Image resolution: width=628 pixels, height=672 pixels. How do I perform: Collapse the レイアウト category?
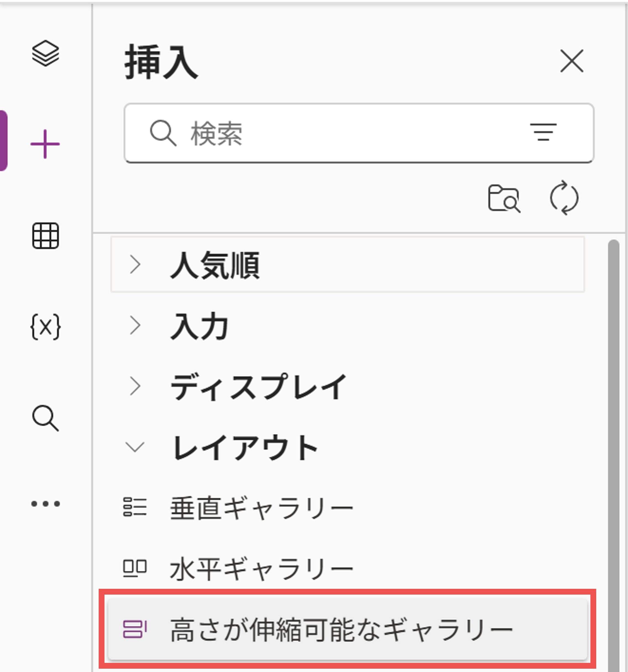[x=245, y=447]
